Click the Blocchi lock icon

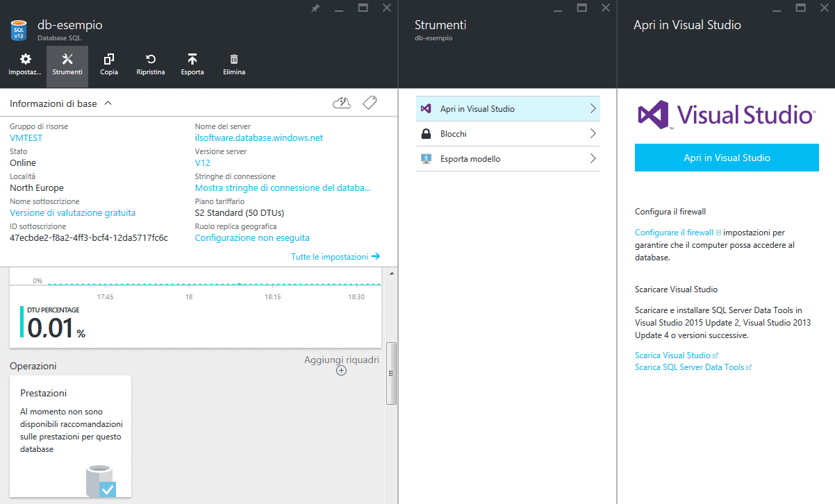pos(427,134)
